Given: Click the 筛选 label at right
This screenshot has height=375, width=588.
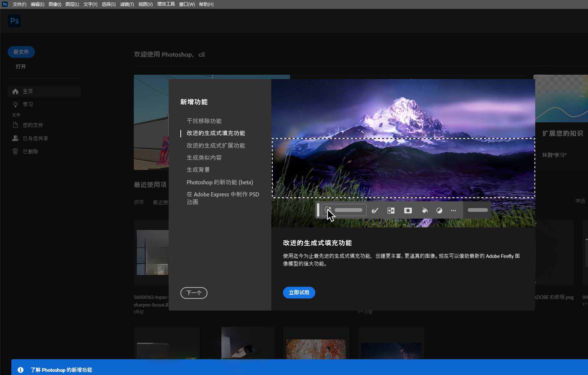Looking at the screenshot, I should click(x=580, y=201).
